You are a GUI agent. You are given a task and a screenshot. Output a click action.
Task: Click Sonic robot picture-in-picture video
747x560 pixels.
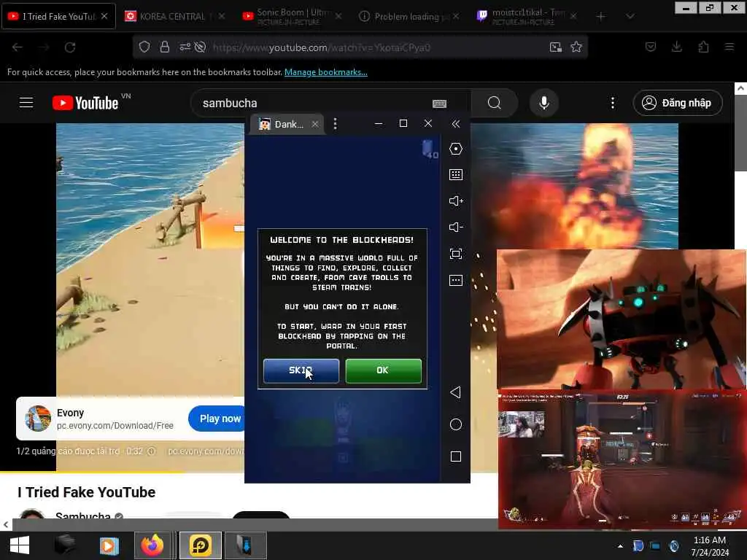[622, 319]
